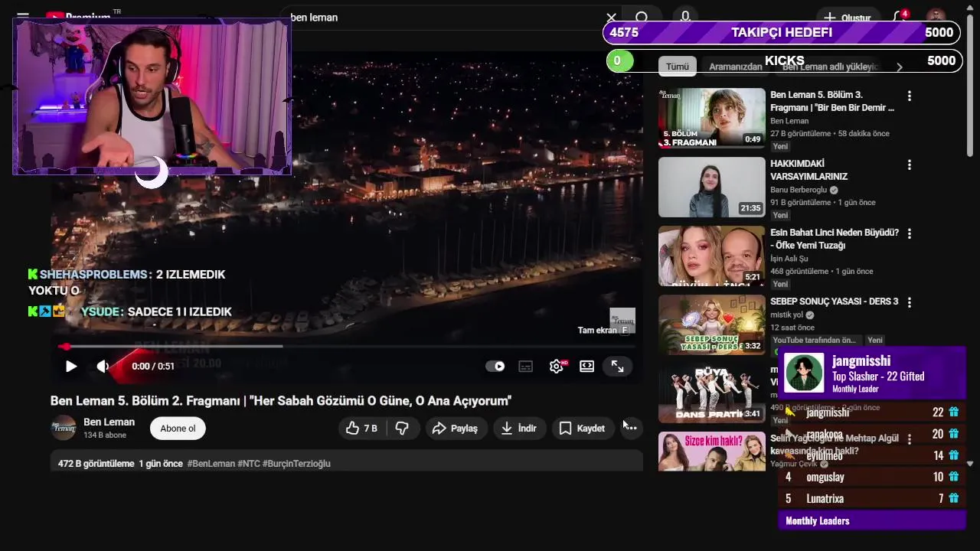Start voice search with the microphone icon
980x551 pixels.
point(685,17)
